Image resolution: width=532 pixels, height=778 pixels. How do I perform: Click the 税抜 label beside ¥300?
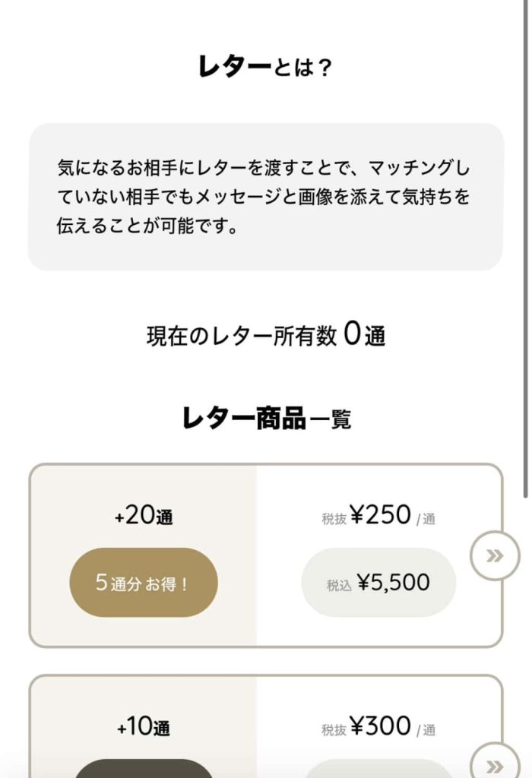click(x=334, y=730)
